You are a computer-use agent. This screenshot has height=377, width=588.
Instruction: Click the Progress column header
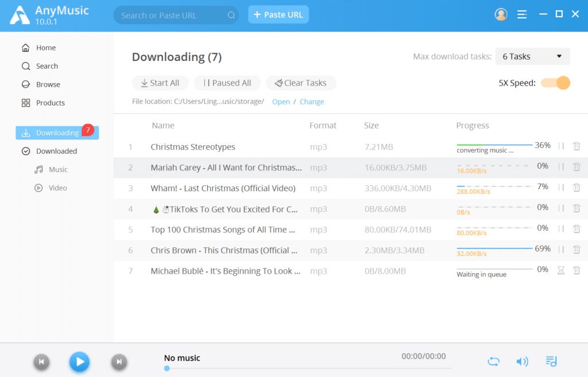click(473, 125)
